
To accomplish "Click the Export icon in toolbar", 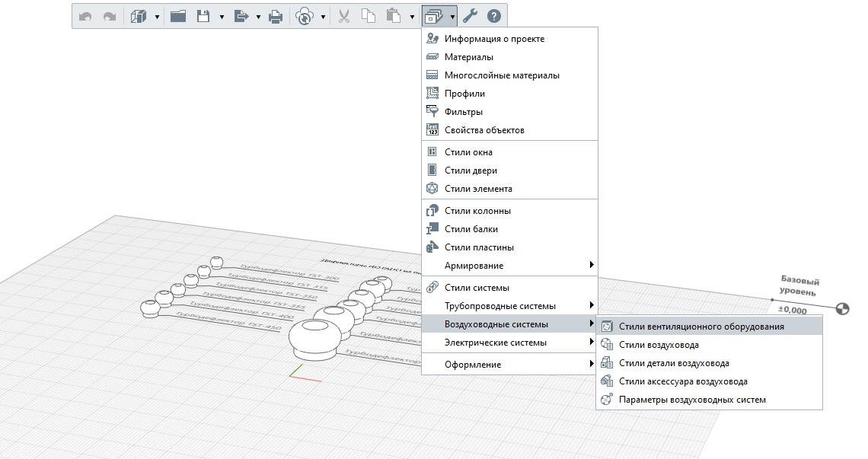I will click(x=241, y=16).
